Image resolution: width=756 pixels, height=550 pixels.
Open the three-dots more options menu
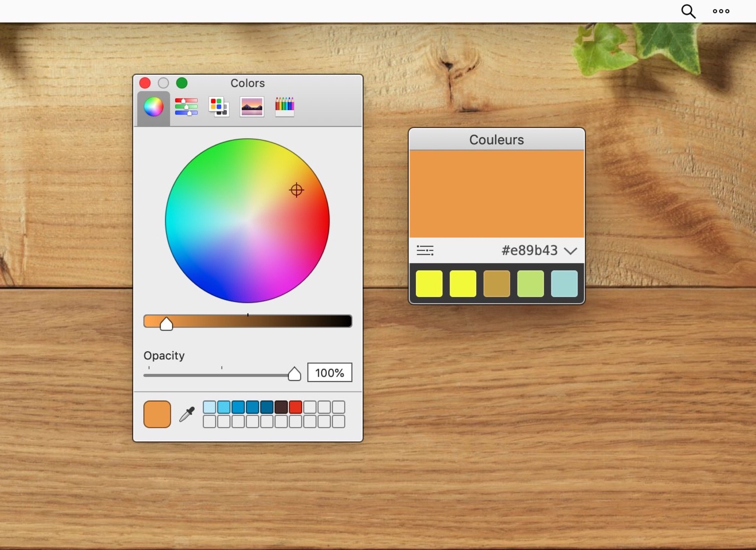pyautogui.click(x=721, y=11)
